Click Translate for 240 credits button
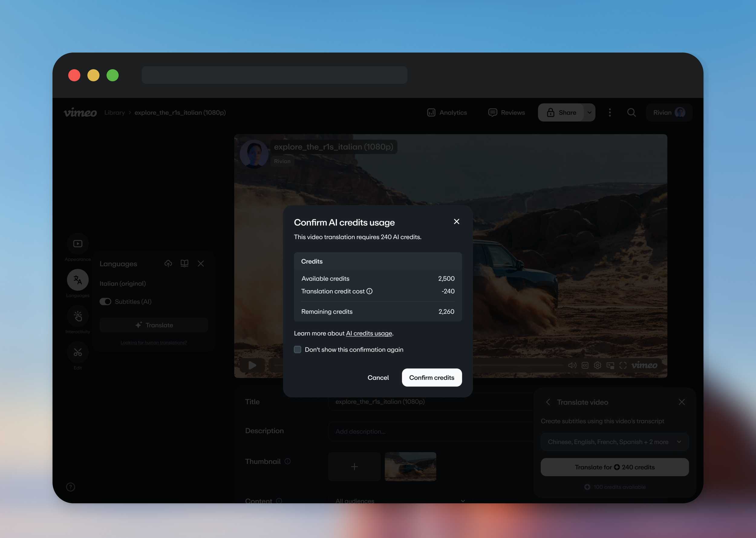This screenshot has width=756, height=538. coord(615,467)
